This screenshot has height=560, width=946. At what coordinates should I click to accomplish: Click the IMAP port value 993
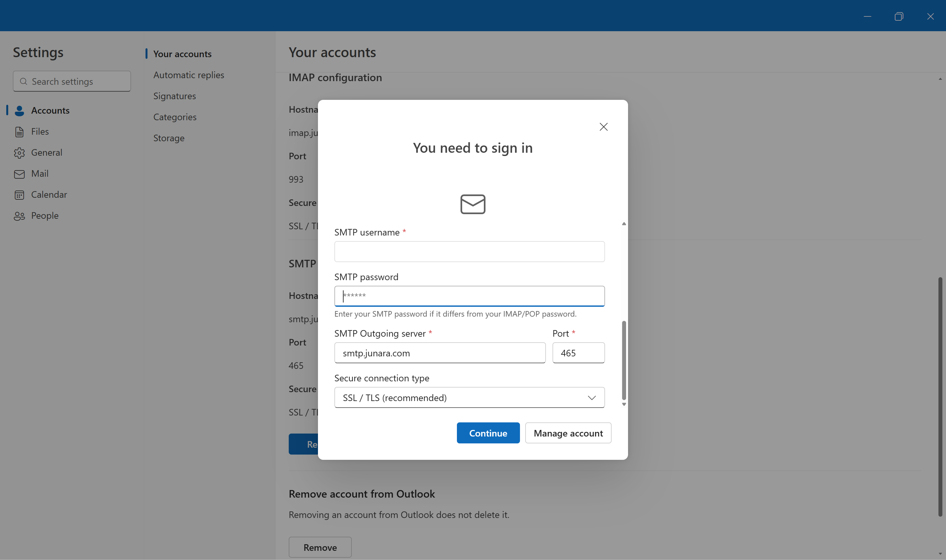point(296,179)
